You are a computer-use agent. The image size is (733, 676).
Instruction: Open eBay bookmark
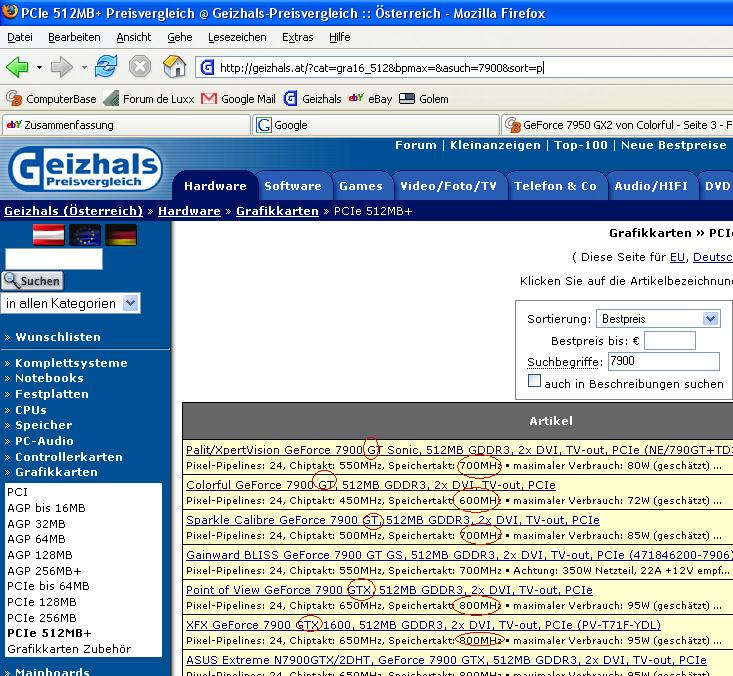tap(371, 99)
